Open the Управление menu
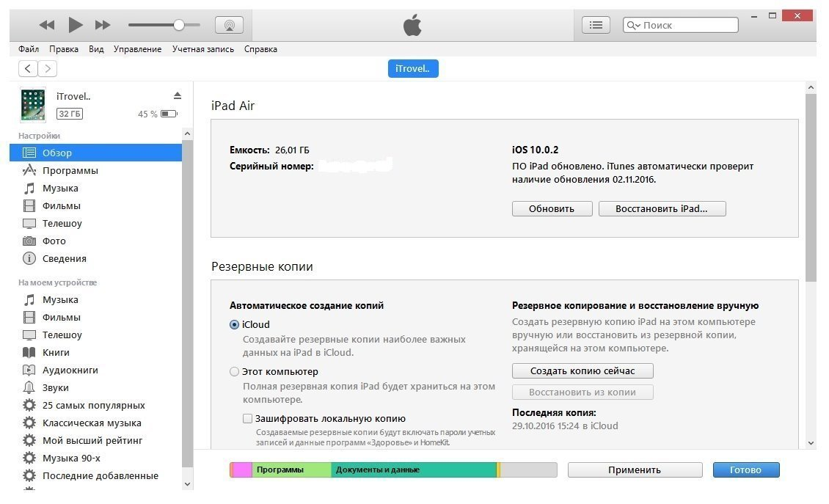The width and height of the screenshot is (829, 504). (137, 48)
